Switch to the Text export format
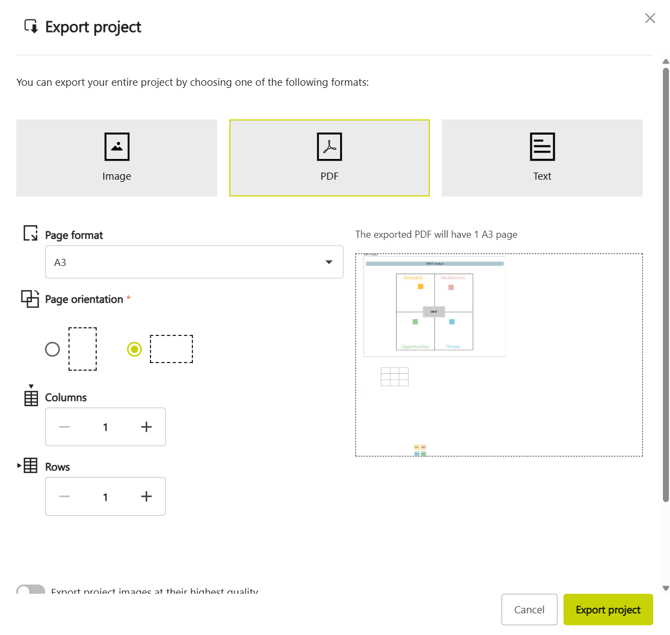Image resolution: width=670 pixels, height=635 pixels. click(541, 158)
